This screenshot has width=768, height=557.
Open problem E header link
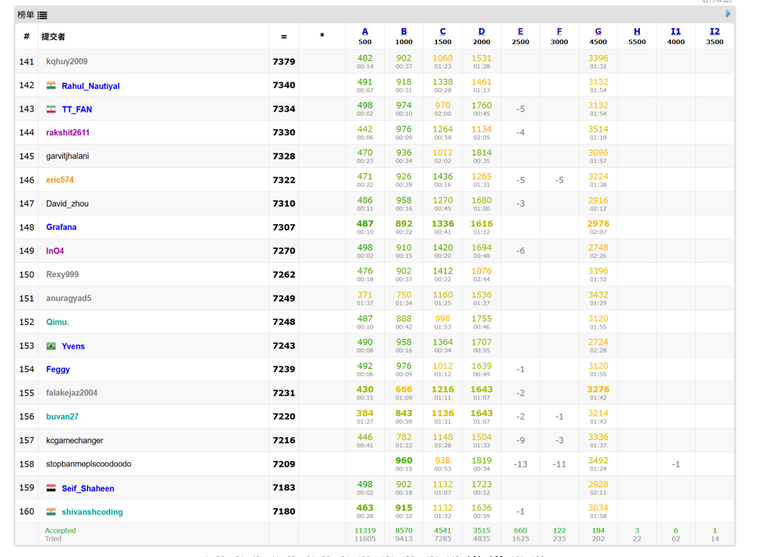pos(520,32)
